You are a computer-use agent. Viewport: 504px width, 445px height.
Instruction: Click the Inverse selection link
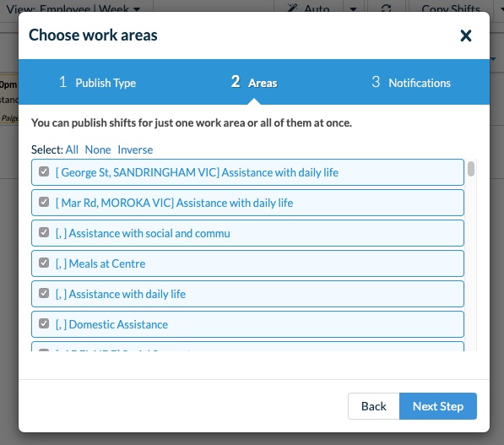pos(135,149)
